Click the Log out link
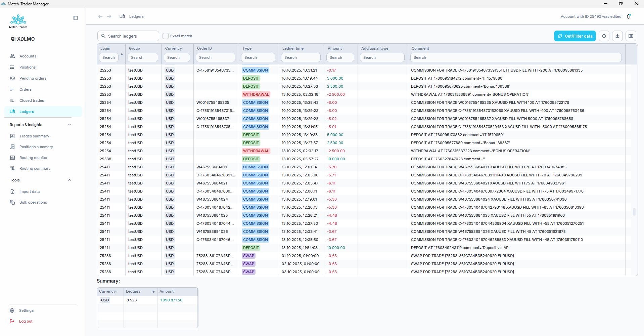 pyautogui.click(x=26, y=321)
